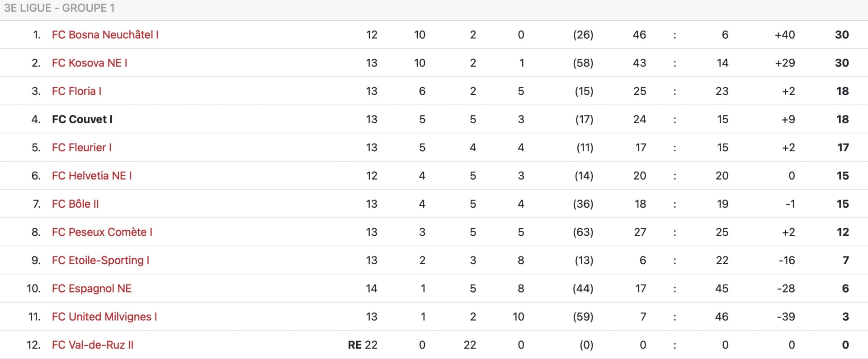Click the 3E LIGUE - GROUPE 1 header
The width and height of the screenshot is (868, 359).
59,8
